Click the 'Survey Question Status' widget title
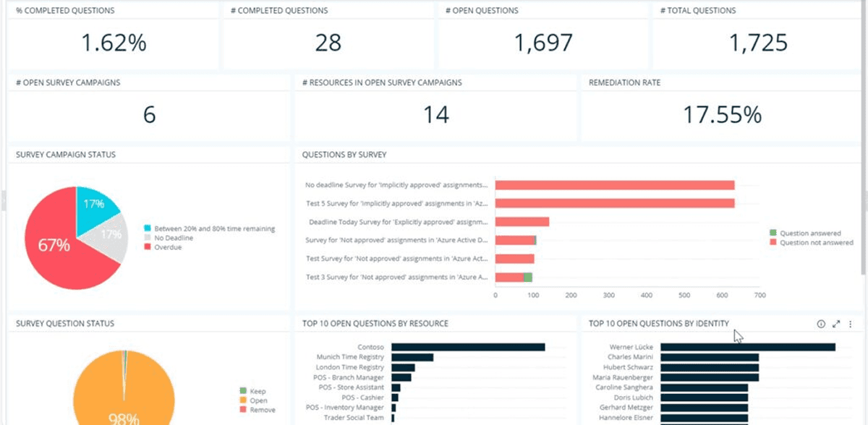The width and height of the screenshot is (868, 425). 65,324
